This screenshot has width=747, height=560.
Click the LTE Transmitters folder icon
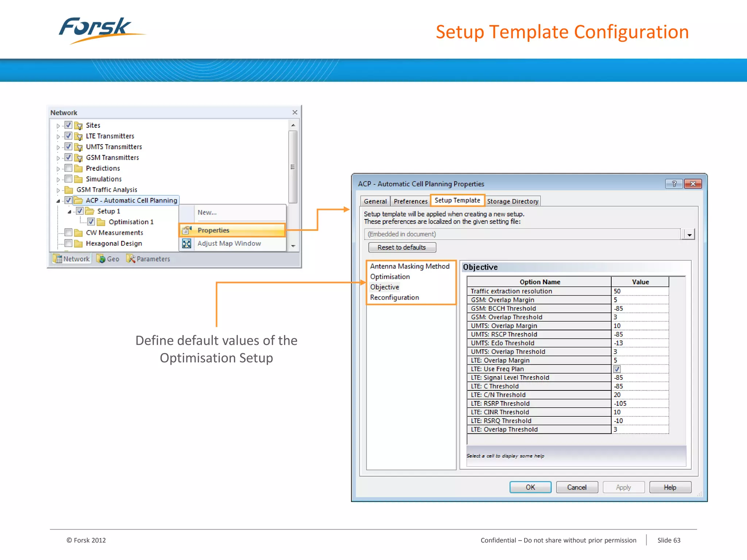(78, 136)
